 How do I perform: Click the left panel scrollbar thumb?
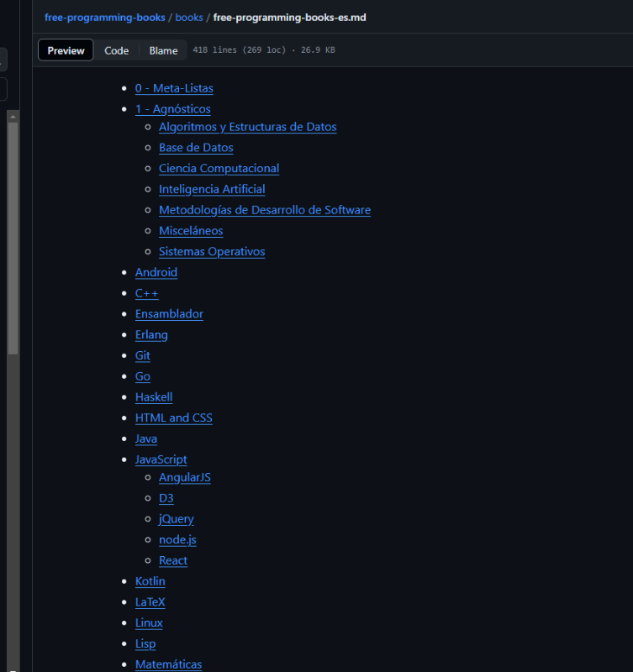13,239
